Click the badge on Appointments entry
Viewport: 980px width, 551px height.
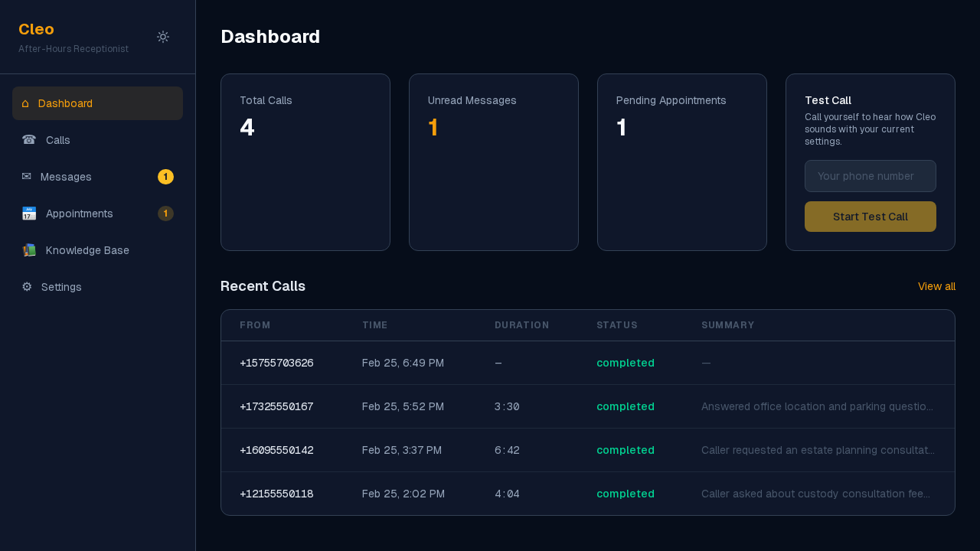(165, 214)
